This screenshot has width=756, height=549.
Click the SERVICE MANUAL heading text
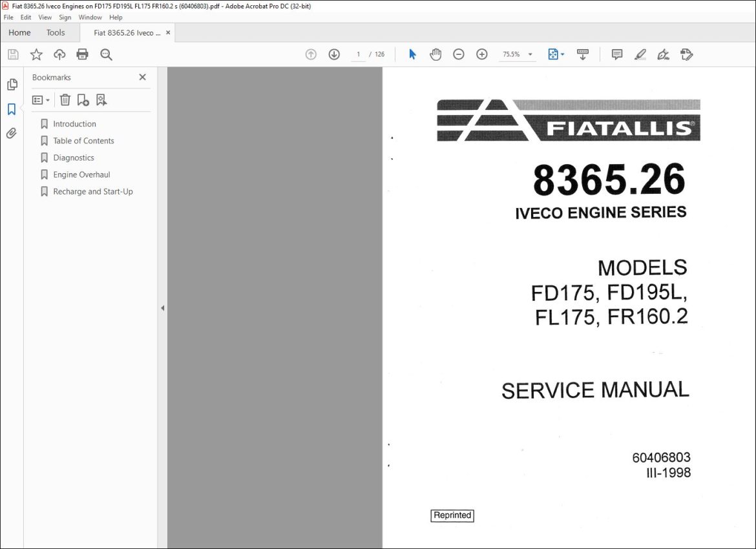pyautogui.click(x=596, y=390)
